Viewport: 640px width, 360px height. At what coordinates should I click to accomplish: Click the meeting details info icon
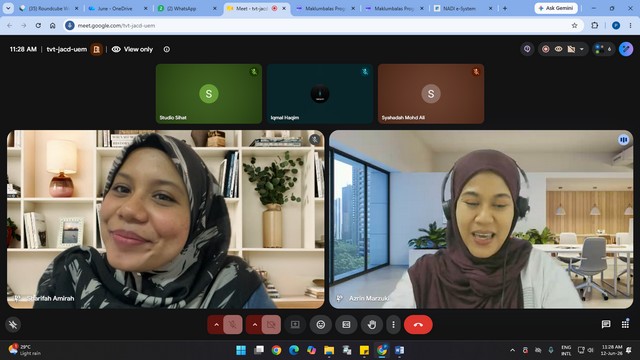pyautogui.click(x=167, y=49)
